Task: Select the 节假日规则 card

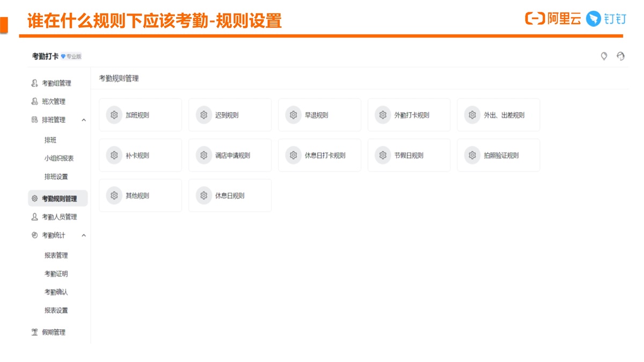Action: point(409,156)
